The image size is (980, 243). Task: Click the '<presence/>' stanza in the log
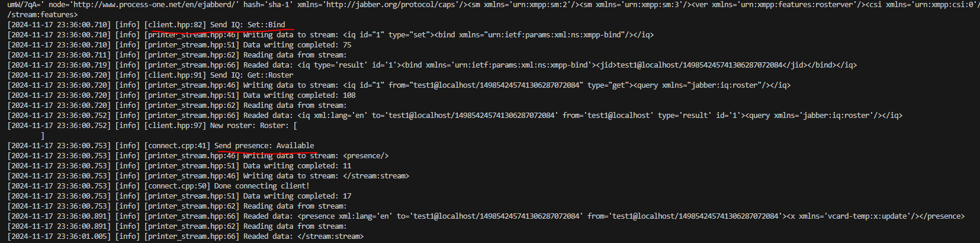366,156
